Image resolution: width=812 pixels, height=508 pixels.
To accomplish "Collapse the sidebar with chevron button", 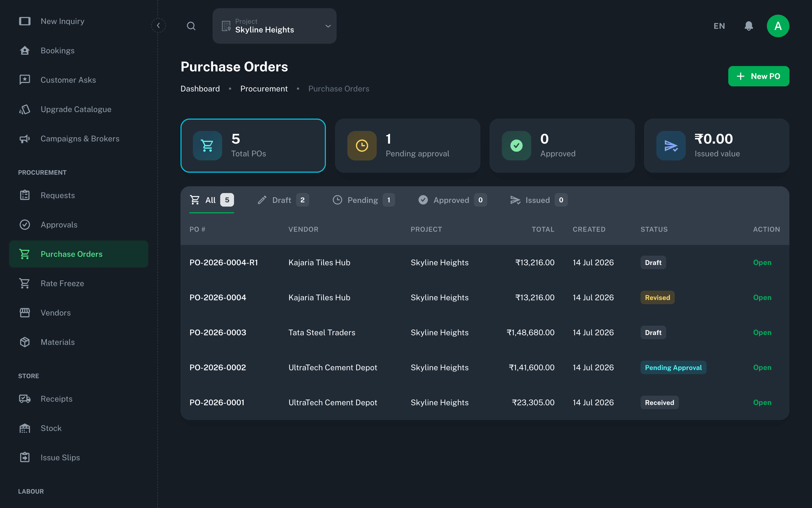I will point(158,25).
